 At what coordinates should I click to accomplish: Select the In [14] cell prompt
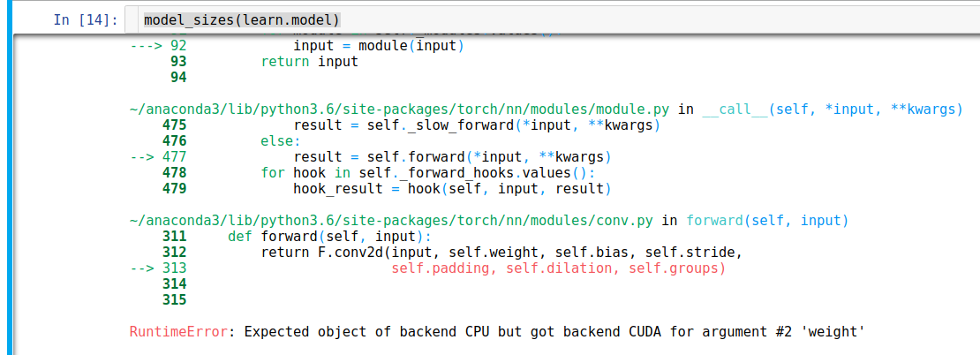click(87, 20)
